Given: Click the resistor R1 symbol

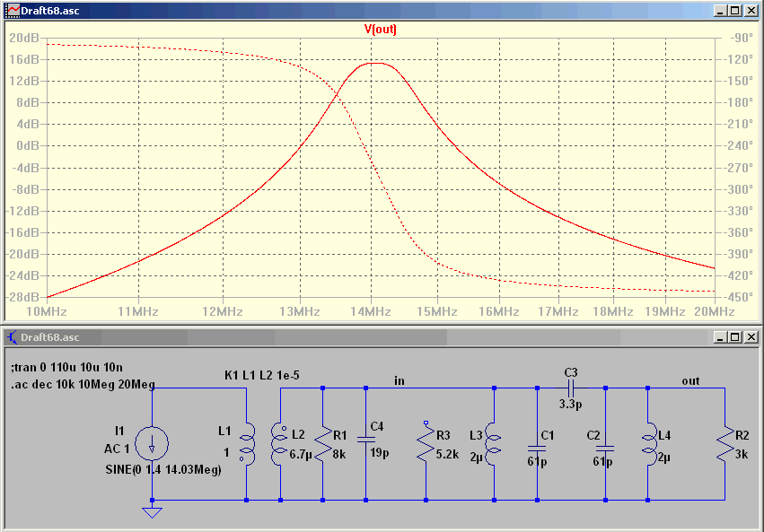Looking at the screenshot, I should (323, 444).
